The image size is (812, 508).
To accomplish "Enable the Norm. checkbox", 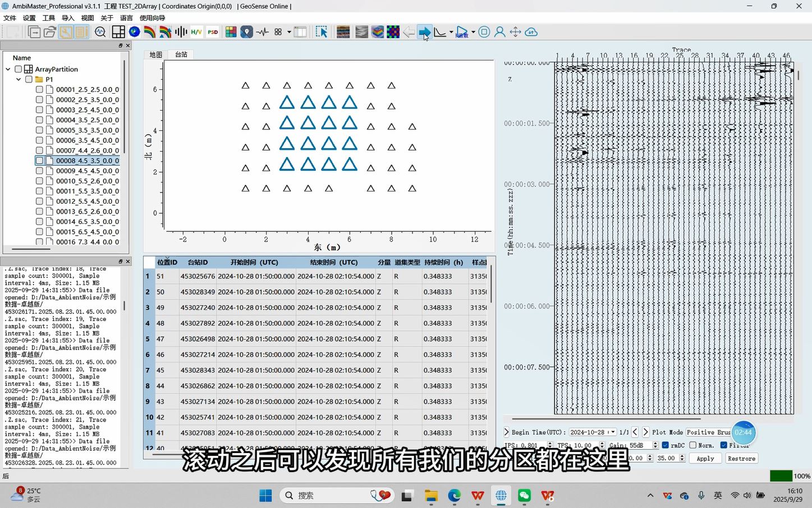I will [x=693, y=445].
